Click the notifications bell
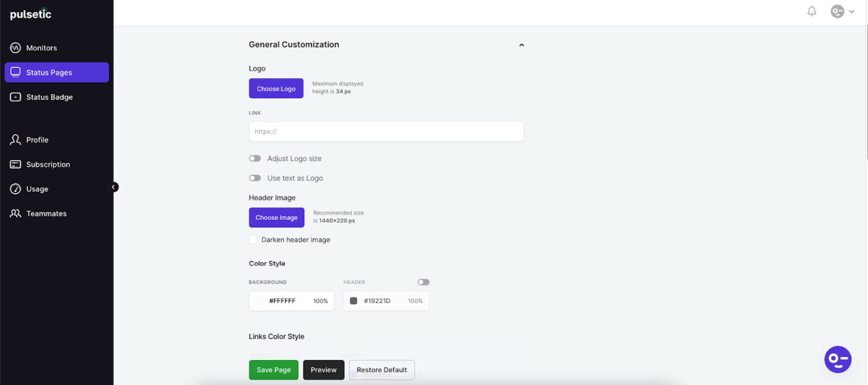This screenshot has height=385, width=868. (812, 11)
